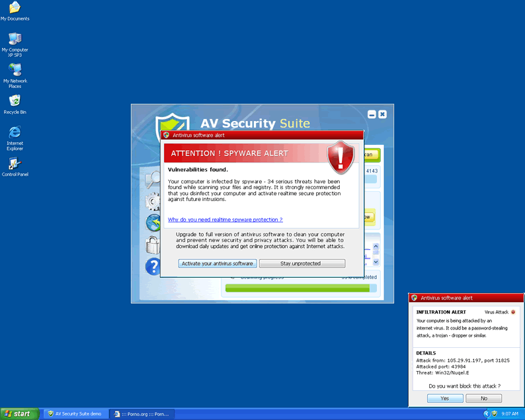Viewport: 525px width, 420px height.
Task: Click the padlock icon in AV Security sidebar
Action: pyautogui.click(x=152, y=245)
